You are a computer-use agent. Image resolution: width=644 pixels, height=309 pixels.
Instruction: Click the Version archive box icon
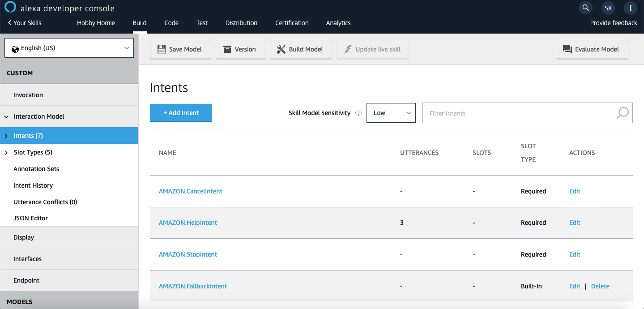pyautogui.click(x=227, y=49)
